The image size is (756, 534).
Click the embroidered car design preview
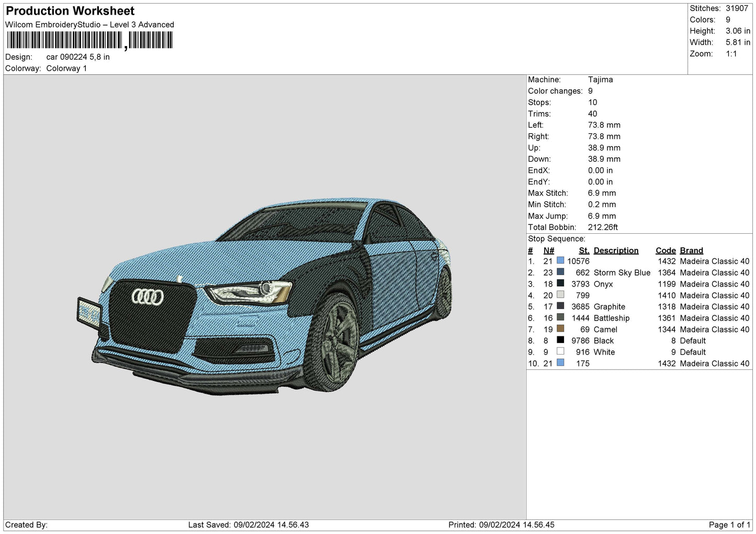(x=264, y=297)
